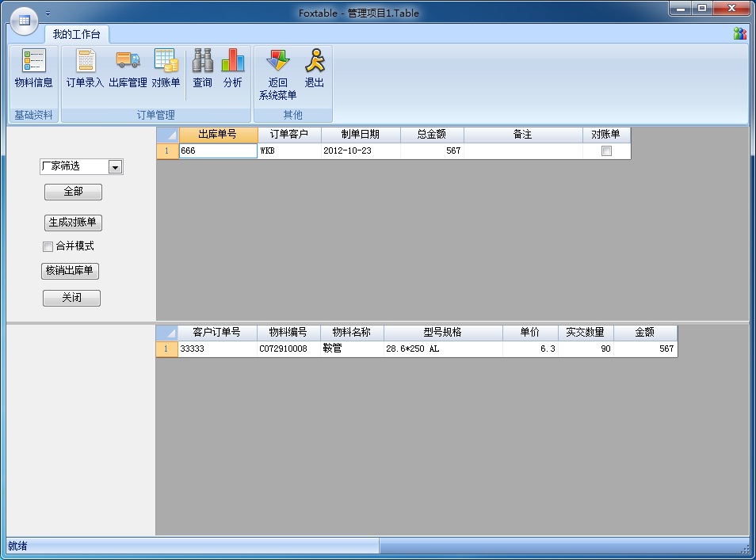
Task: Click 单价 column header
Action: [x=530, y=333]
